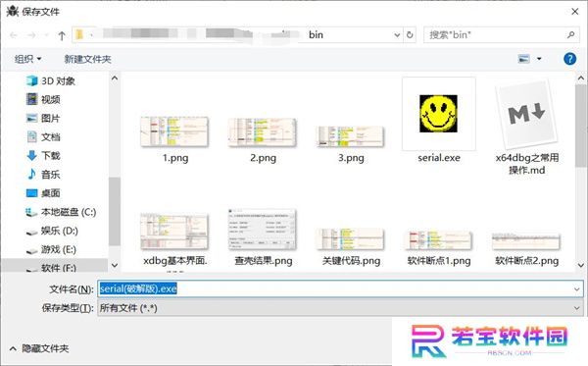
Task: Select the serial.exe smiley icon file
Action: [x=438, y=114]
